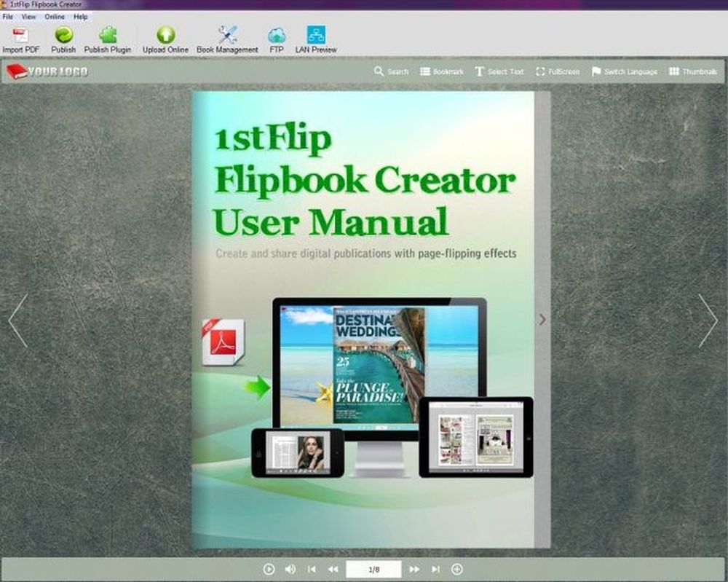The image size is (728, 582).
Task: Click the Upload Online icon
Action: tap(165, 36)
